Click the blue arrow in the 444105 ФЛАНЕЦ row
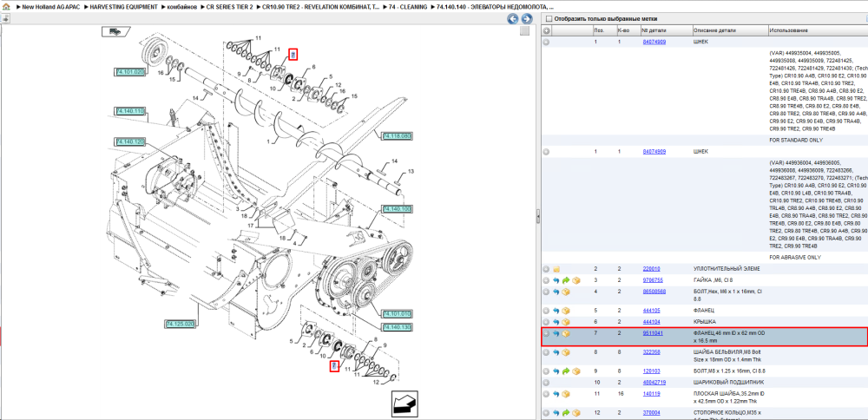 [x=556, y=311]
